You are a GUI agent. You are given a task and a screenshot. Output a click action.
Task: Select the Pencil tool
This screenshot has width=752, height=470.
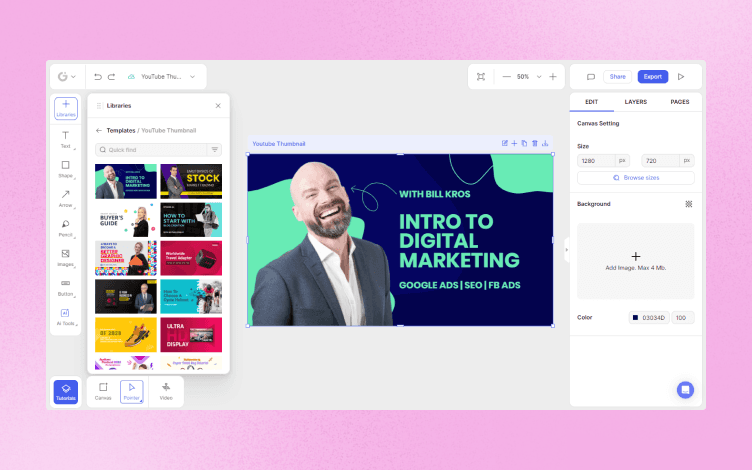[66, 228]
